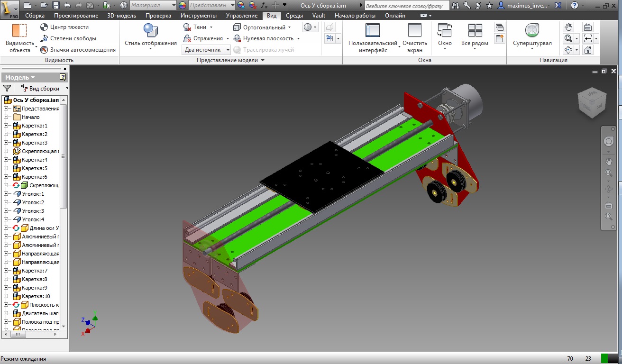Open Видимость объекта object visibility menu
Viewport: 622px width, 364px height.
[20, 38]
